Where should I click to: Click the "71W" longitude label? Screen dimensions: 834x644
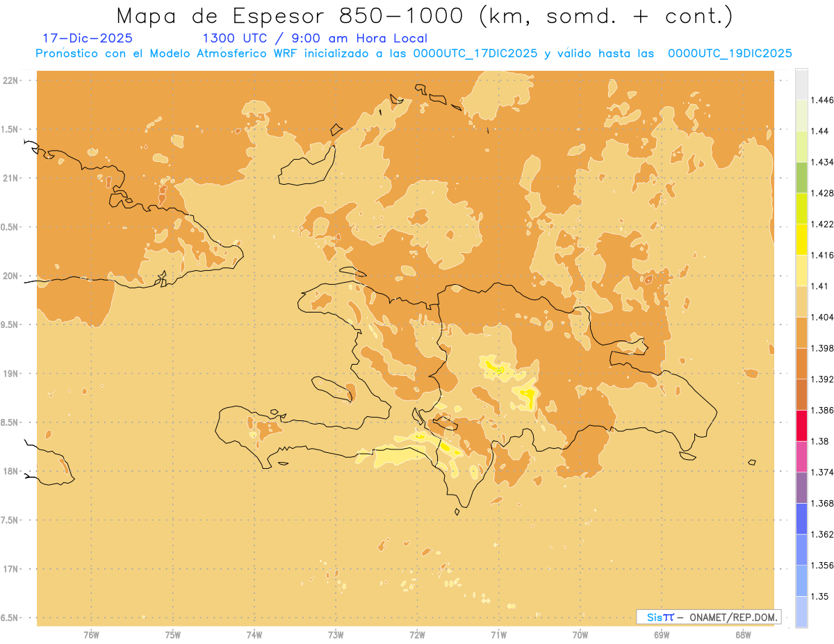498,635
